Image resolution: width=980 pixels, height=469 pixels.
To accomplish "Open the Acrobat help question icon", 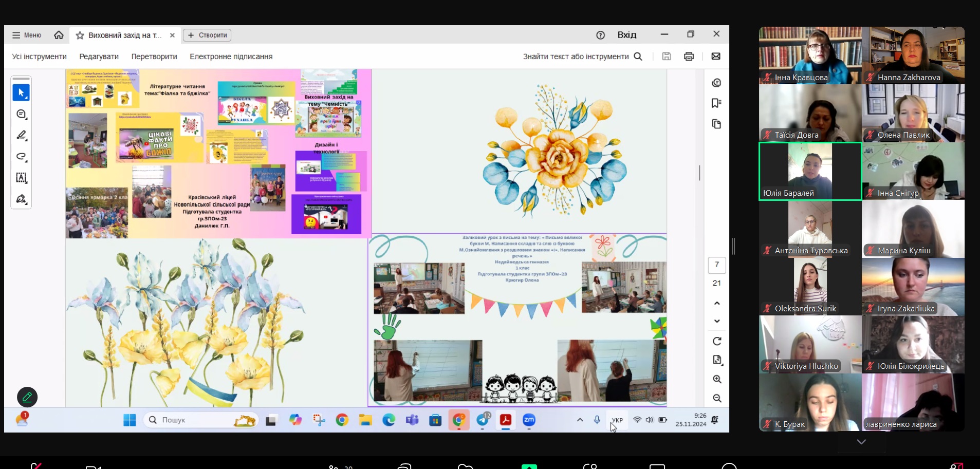I will (x=600, y=35).
